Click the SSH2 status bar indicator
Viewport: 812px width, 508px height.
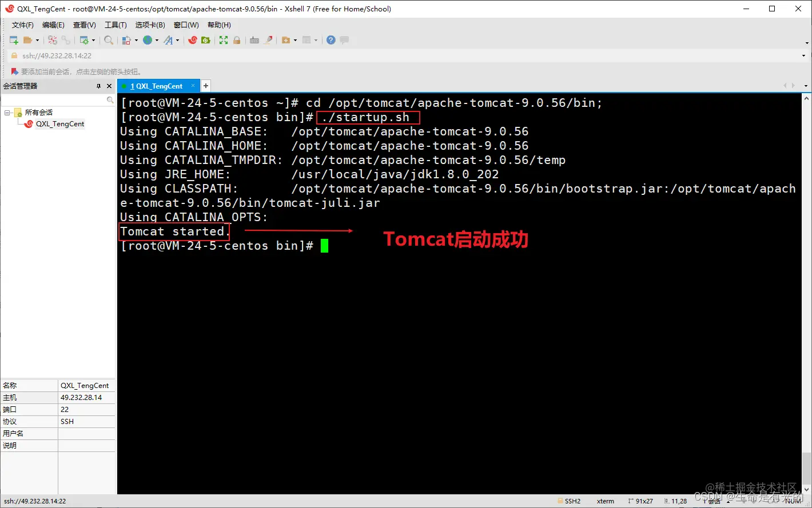pyautogui.click(x=569, y=501)
